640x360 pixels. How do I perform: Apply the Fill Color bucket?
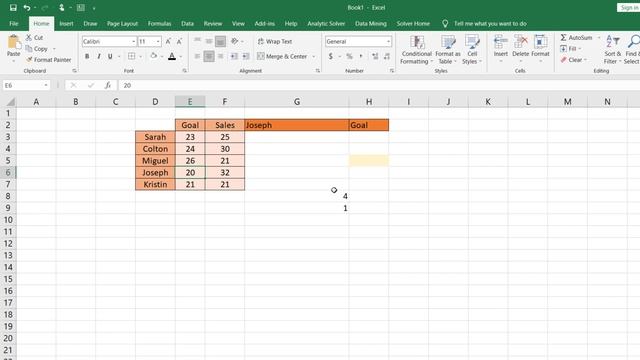pos(153,56)
